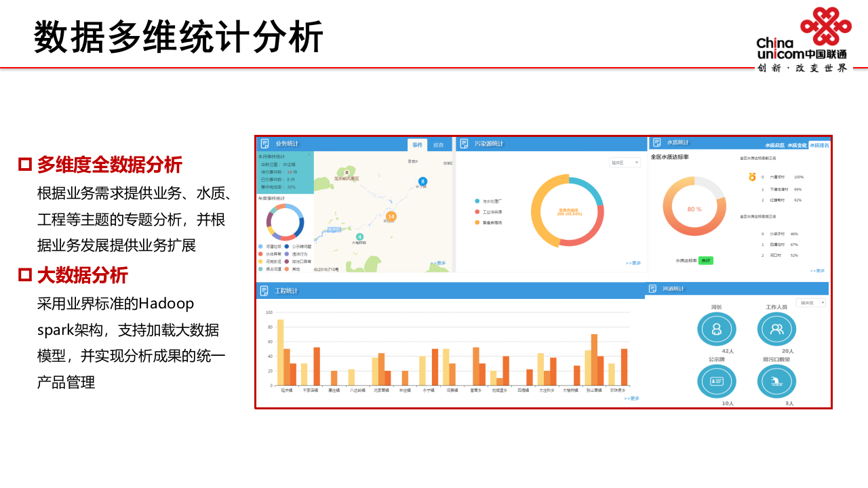Collapse the 本月事件统计 info box
This screenshot has width=868, height=488.
click(309, 154)
